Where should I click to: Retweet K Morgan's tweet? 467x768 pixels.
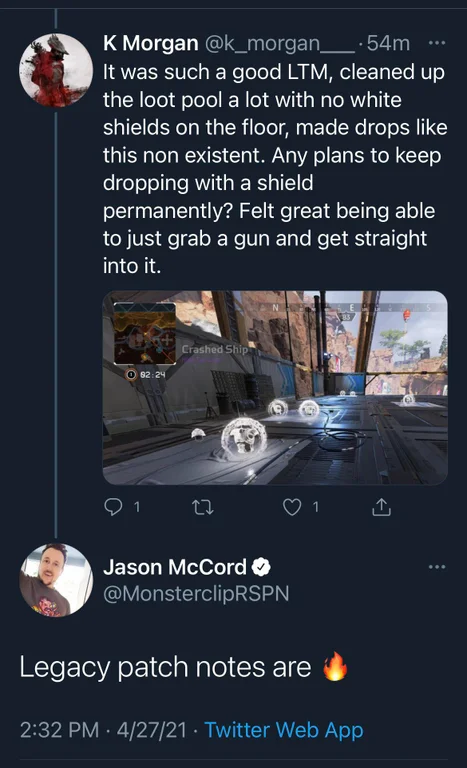[202, 507]
